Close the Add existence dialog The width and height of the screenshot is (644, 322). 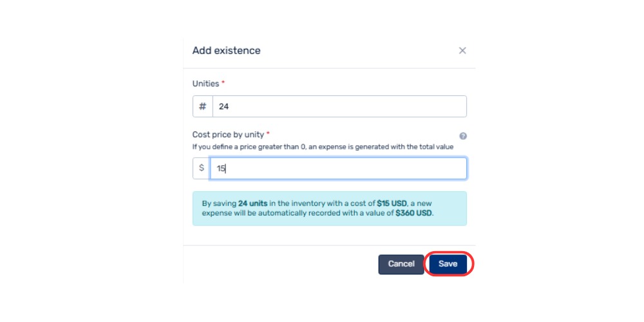(462, 51)
